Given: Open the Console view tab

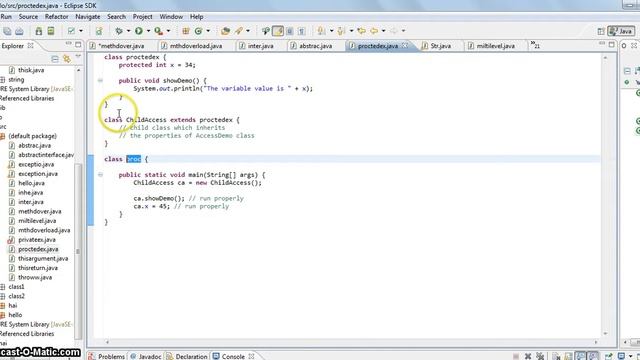Looking at the screenshot, I should coord(233,356).
